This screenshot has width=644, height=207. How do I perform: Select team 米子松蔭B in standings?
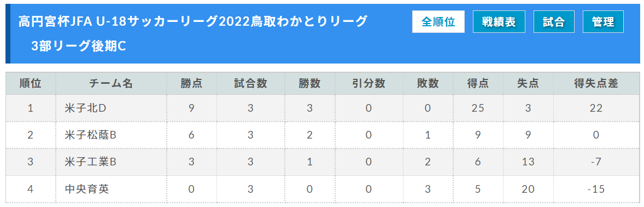[x=91, y=135]
